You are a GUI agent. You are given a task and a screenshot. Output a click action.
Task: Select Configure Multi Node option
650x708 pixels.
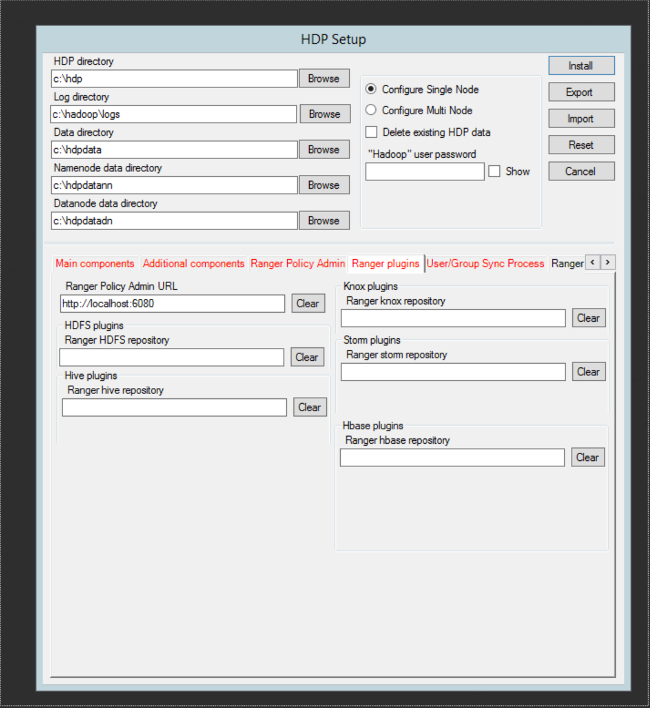tap(371, 110)
